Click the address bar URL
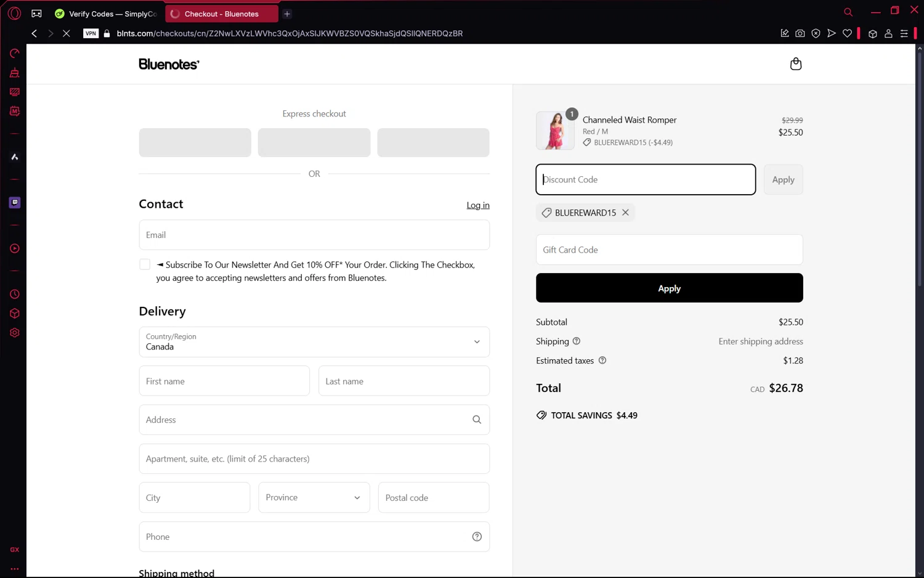 click(290, 33)
